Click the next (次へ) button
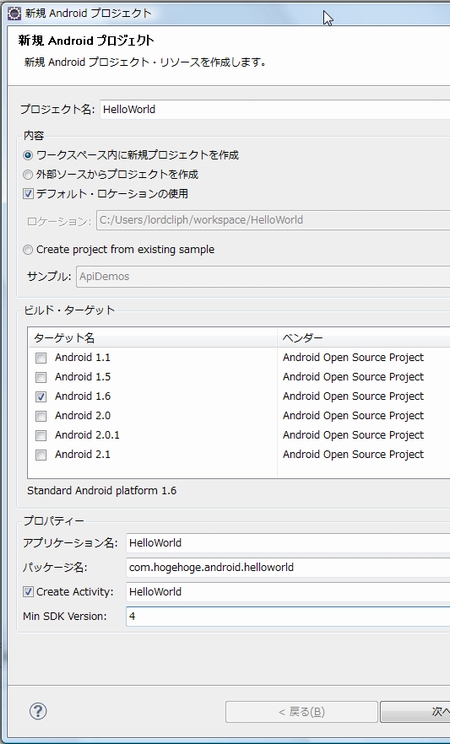 (x=415, y=712)
